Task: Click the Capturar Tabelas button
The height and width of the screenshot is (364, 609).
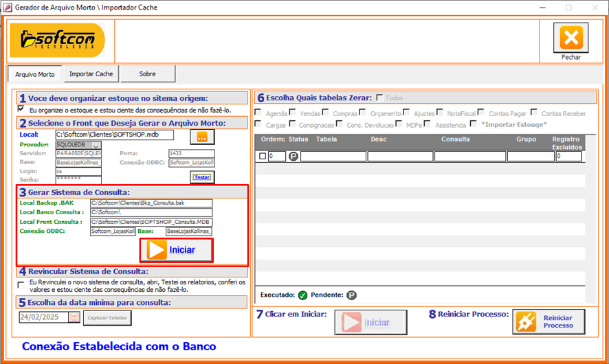Action: click(107, 318)
